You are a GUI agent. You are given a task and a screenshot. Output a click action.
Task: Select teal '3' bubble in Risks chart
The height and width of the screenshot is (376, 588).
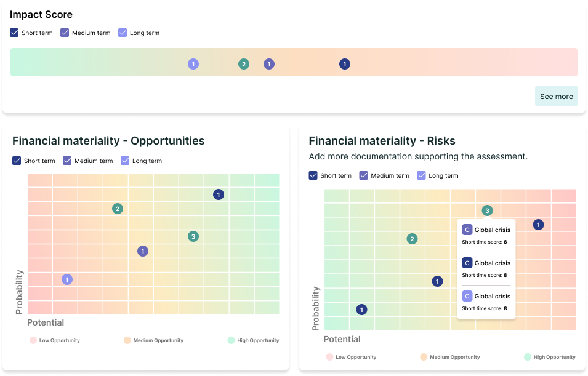[x=487, y=210]
